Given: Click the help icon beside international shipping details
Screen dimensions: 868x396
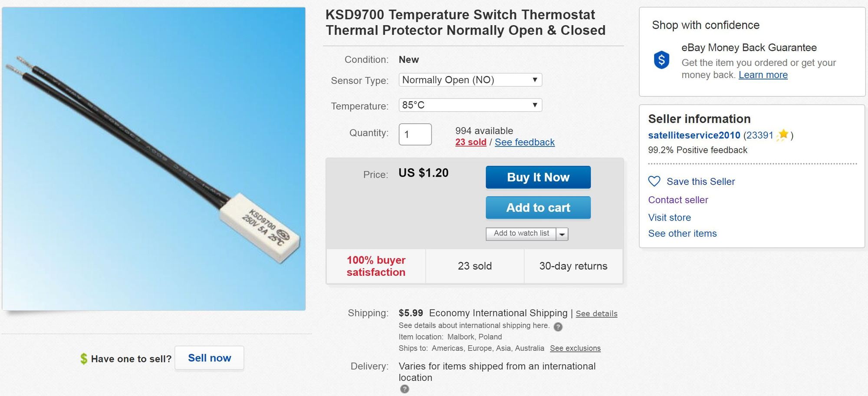Looking at the screenshot, I should [558, 327].
